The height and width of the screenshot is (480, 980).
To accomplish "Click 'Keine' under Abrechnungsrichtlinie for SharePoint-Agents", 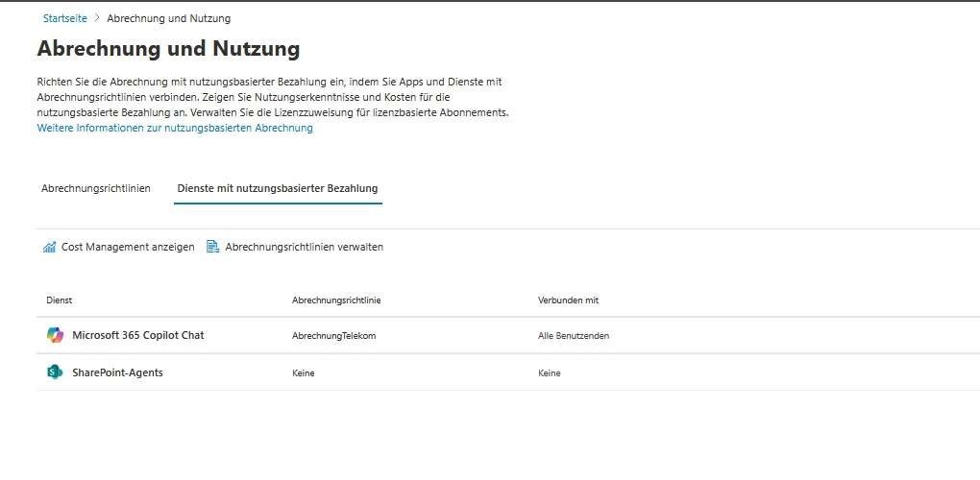I will pyautogui.click(x=304, y=373).
